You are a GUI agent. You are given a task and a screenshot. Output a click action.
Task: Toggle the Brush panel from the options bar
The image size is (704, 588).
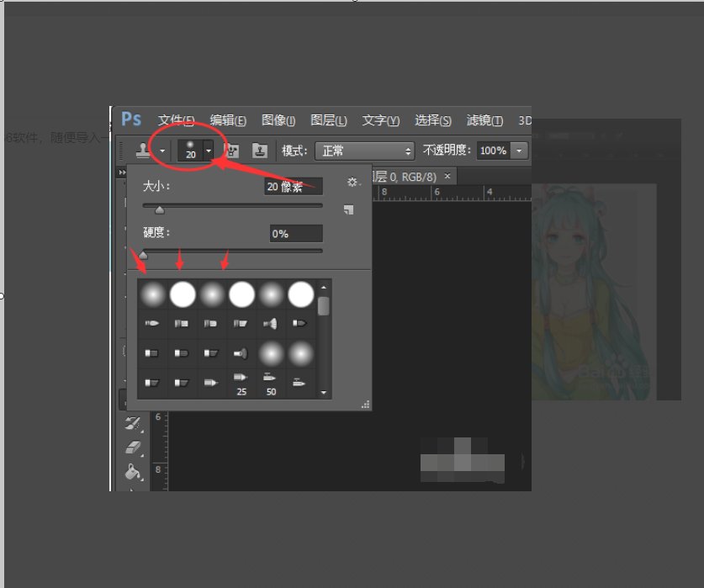tap(235, 151)
